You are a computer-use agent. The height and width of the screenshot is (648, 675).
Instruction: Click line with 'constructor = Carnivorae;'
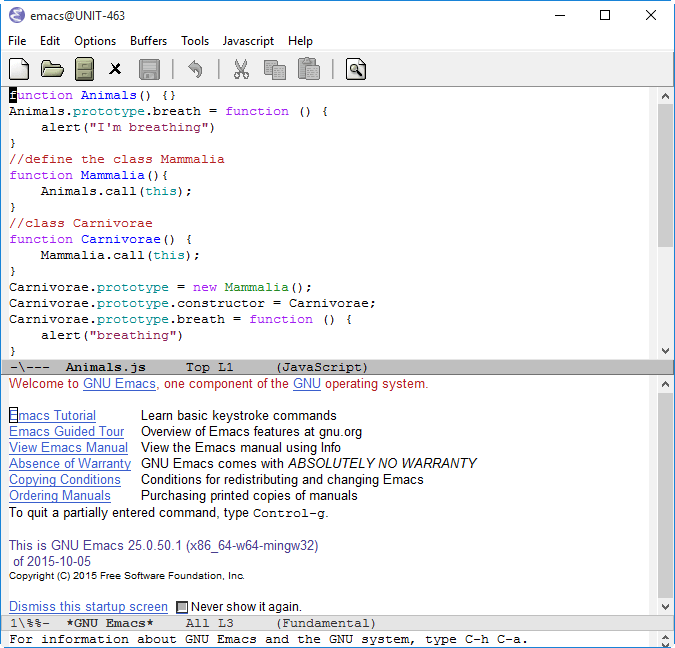(x=192, y=304)
